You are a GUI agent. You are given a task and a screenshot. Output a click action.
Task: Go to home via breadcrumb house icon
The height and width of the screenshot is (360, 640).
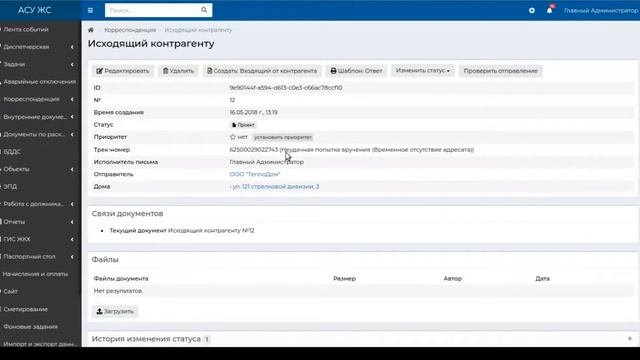91,30
